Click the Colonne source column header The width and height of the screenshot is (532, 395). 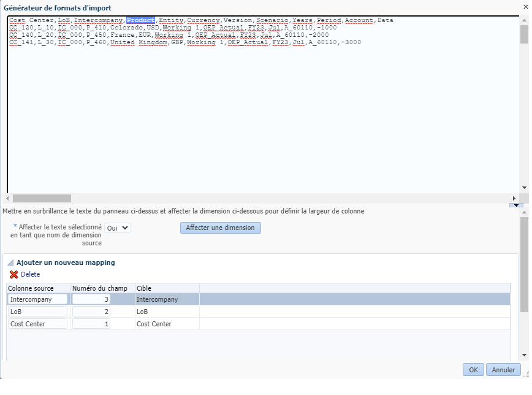point(39,288)
